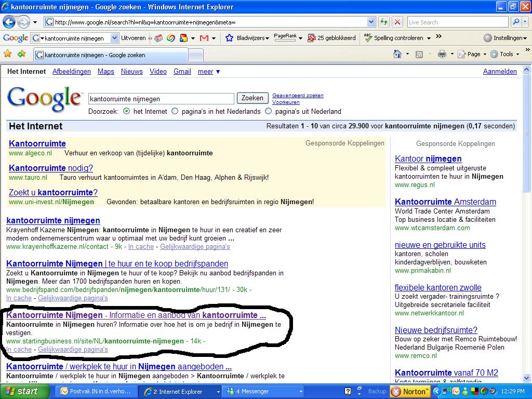Click Spelling controleren check icon

pos(368,37)
